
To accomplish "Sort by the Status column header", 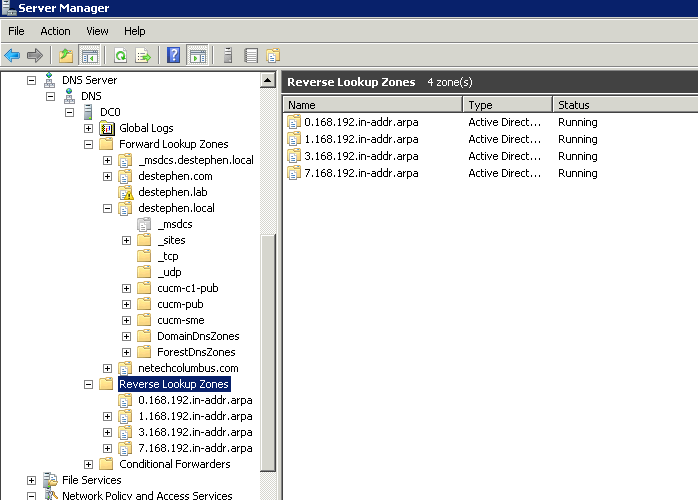I will pyautogui.click(x=625, y=105).
